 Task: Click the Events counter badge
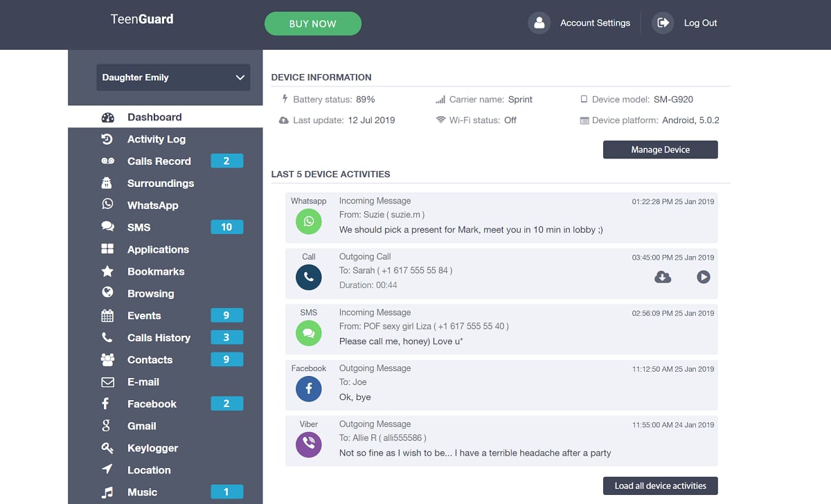pos(227,315)
